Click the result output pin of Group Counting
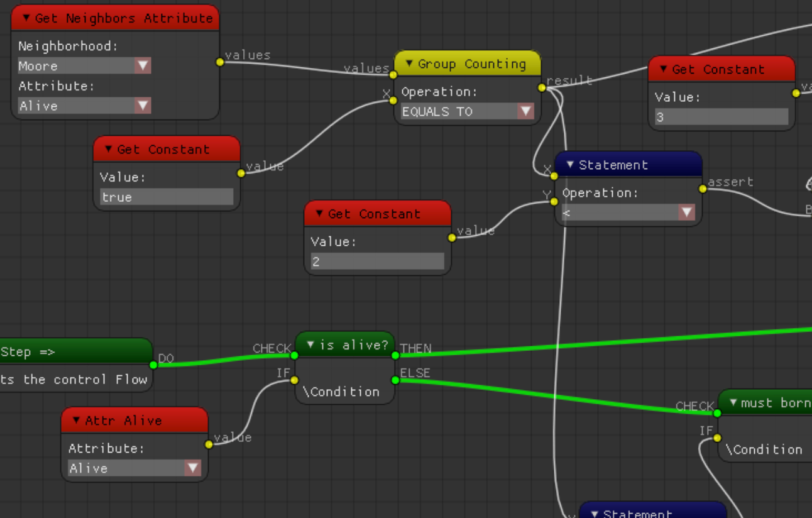This screenshot has width=812, height=518. [542, 87]
